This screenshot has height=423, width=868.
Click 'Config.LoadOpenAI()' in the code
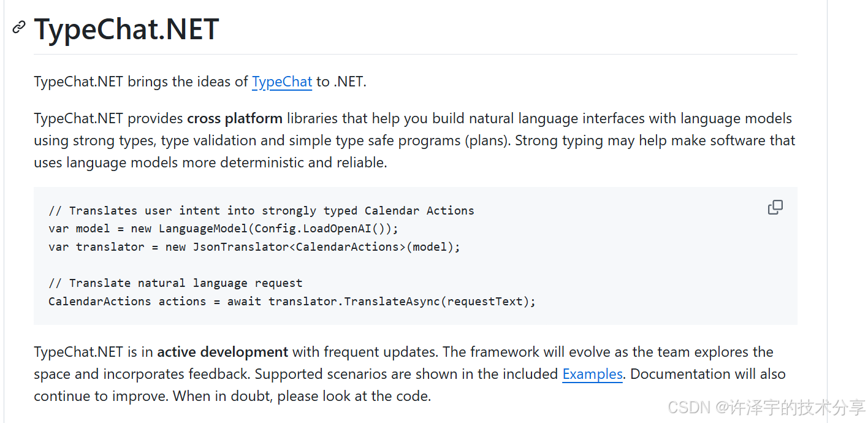point(319,229)
